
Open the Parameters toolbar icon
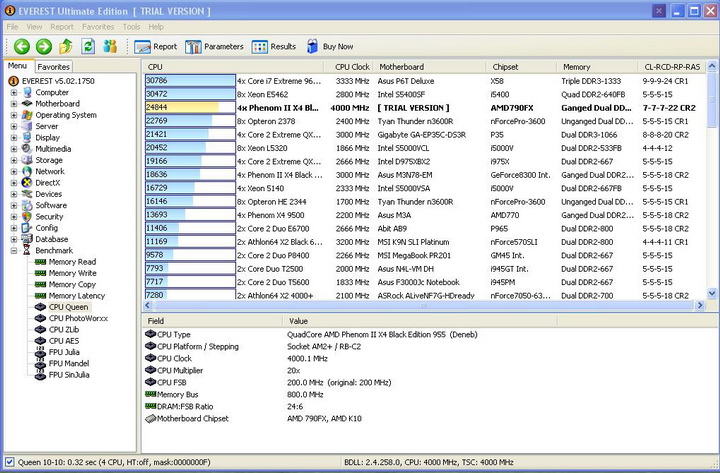tap(193, 46)
